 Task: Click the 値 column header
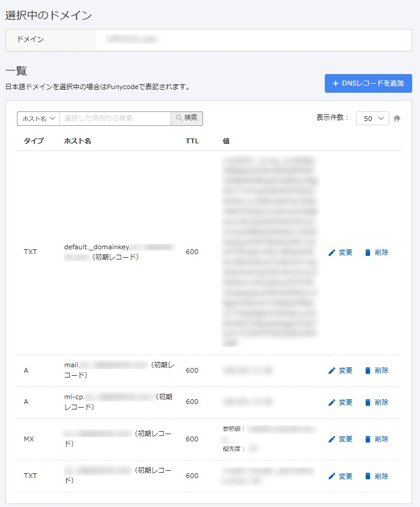pyautogui.click(x=226, y=141)
